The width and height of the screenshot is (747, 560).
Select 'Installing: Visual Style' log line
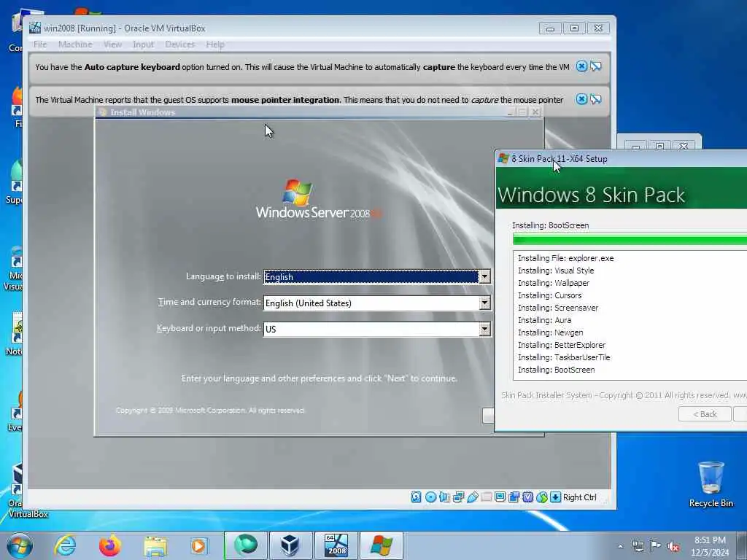556,271
